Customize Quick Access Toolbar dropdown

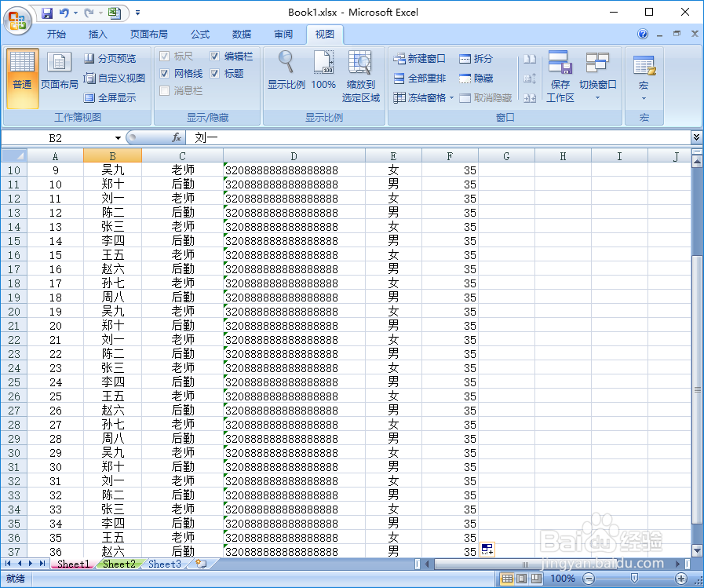click(137, 13)
